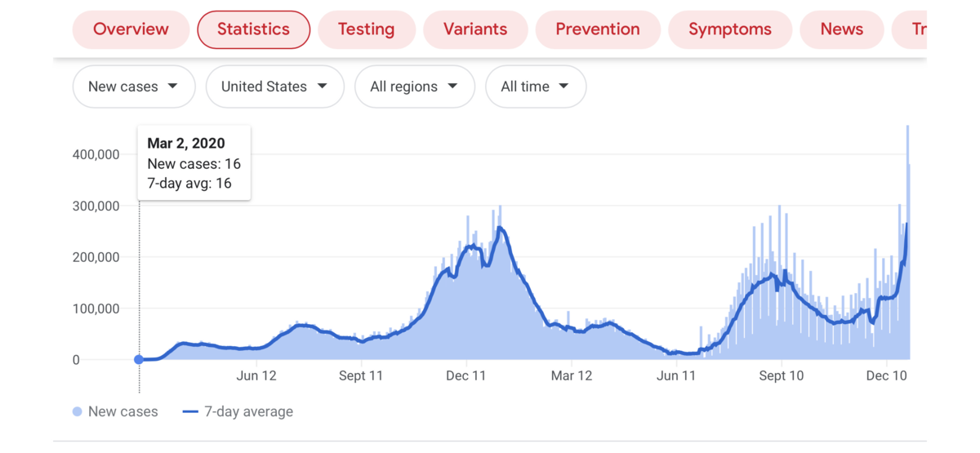Open the Variants tab
This screenshot has height=453, width=980.
[x=475, y=29]
